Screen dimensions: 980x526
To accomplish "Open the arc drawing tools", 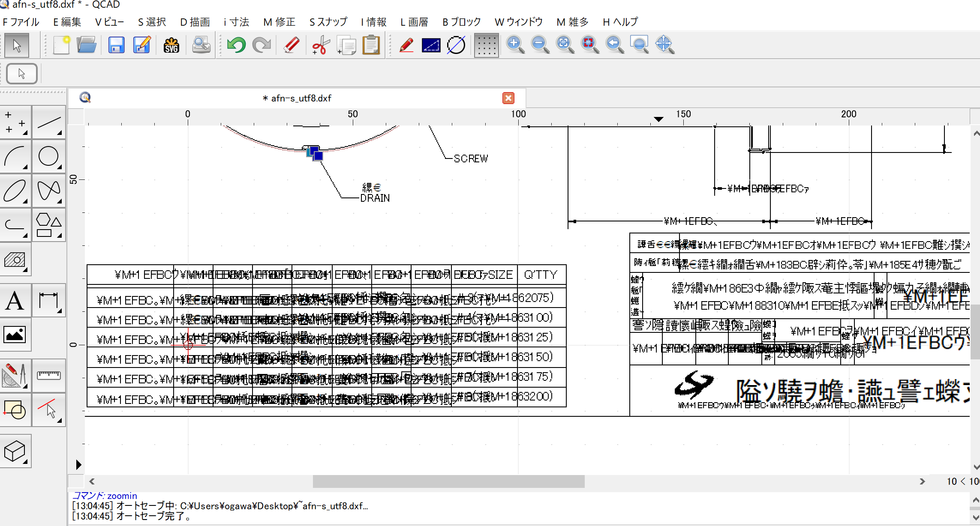I will coord(15,156).
